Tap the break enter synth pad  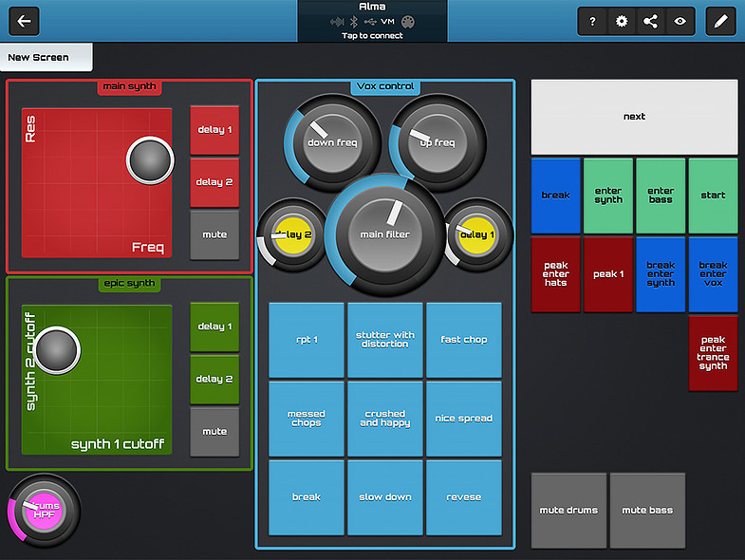pos(661,274)
